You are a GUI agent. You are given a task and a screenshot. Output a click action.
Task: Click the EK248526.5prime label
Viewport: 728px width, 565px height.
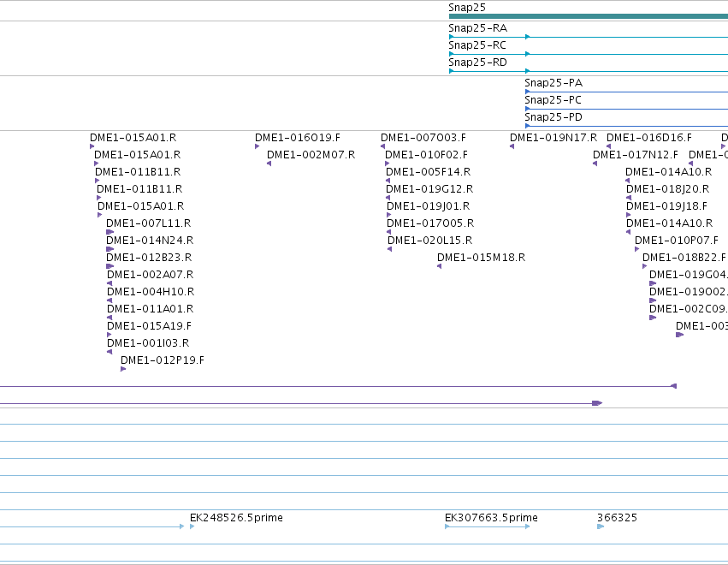(x=236, y=518)
